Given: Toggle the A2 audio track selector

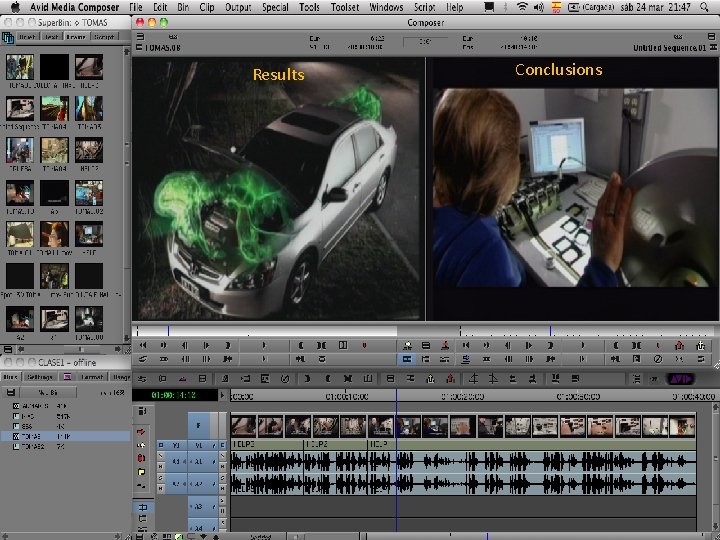Looking at the screenshot, I should [199, 483].
